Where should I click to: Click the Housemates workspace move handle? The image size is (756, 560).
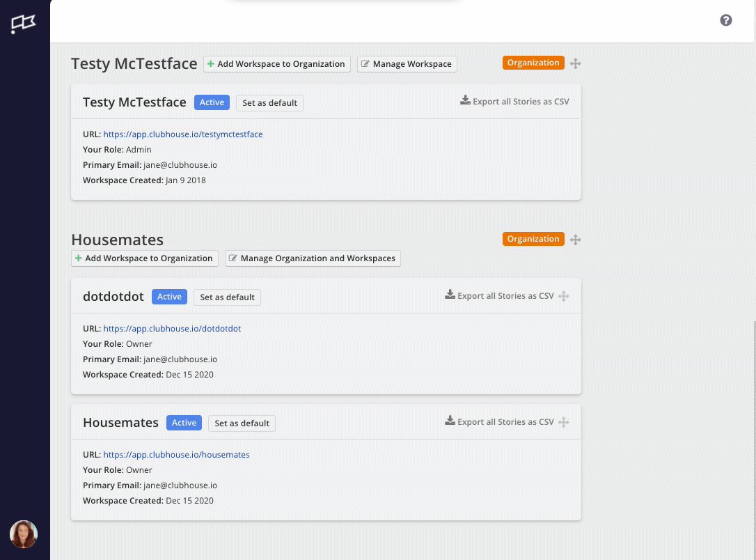(564, 422)
